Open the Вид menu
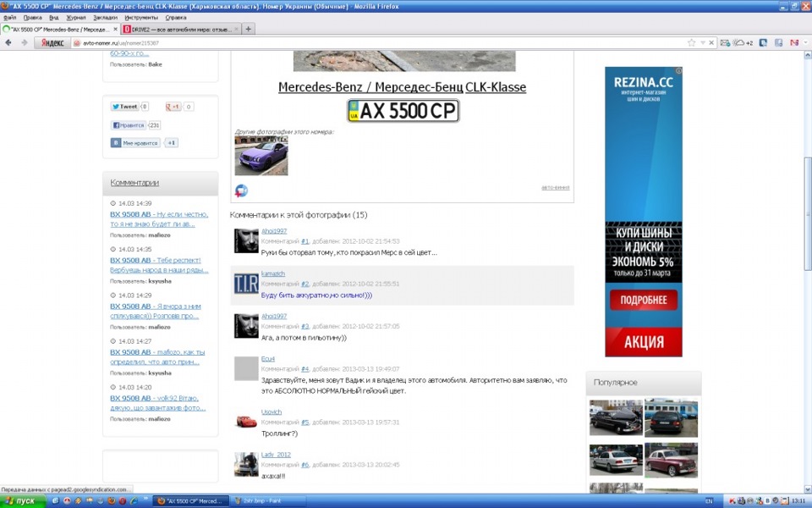This screenshot has height=508, width=812. click(54, 18)
